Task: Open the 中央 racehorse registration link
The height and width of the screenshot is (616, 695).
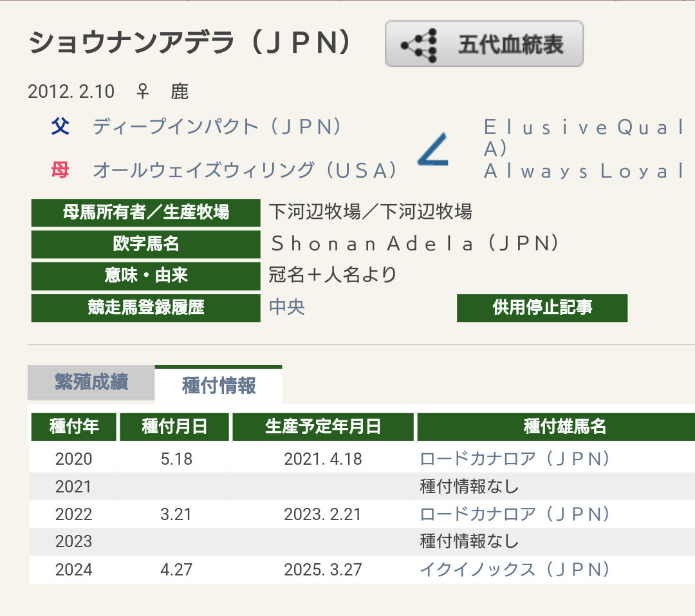Action: pyautogui.click(x=287, y=307)
